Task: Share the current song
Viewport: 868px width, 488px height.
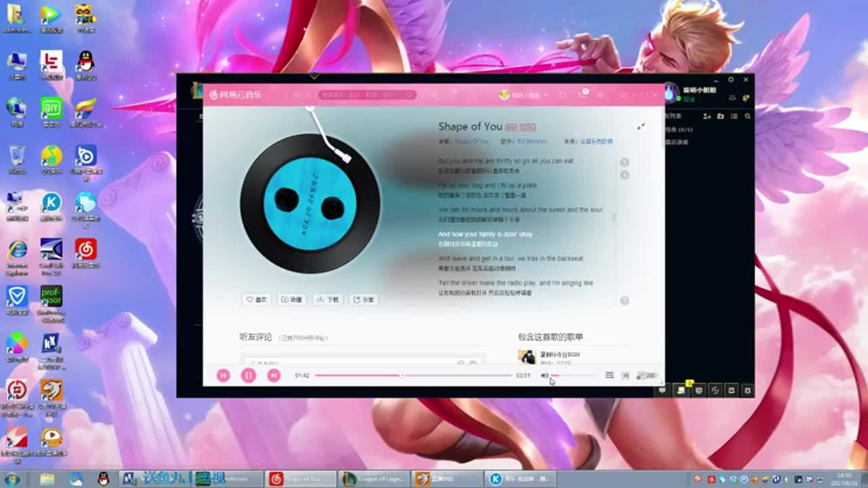Action: click(x=364, y=299)
